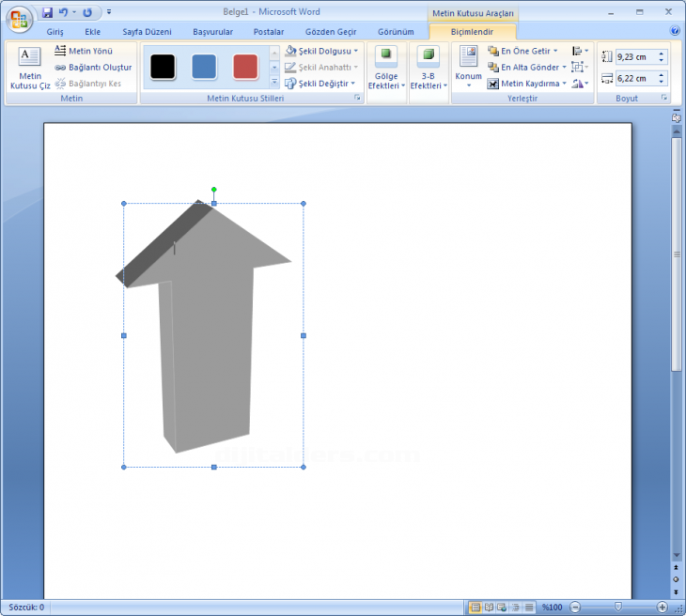Click the shape height field 9,23 cm
This screenshot has width=686, height=616.
click(x=635, y=57)
